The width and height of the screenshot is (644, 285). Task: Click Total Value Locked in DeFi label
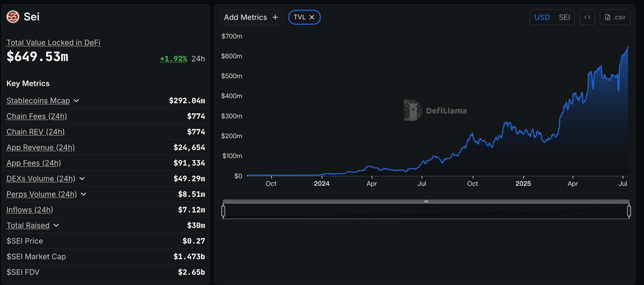coord(53,42)
